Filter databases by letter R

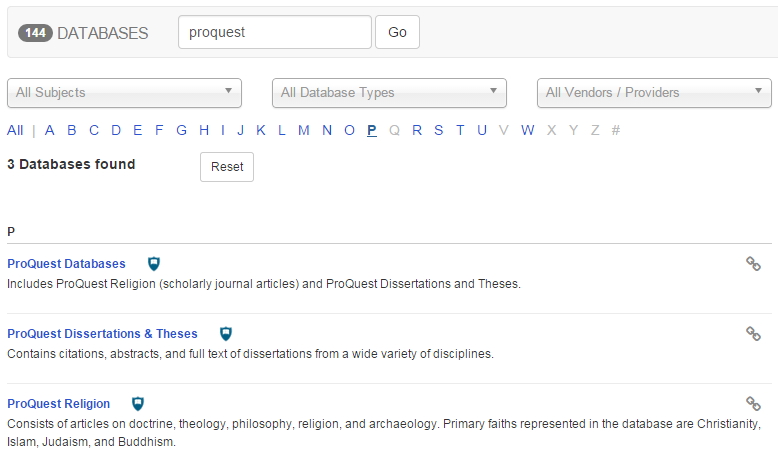coord(417,130)
